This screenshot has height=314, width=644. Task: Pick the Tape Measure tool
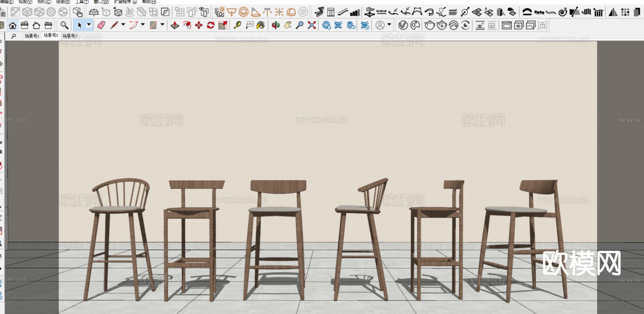pyautogui.click(x=237, y=25)
